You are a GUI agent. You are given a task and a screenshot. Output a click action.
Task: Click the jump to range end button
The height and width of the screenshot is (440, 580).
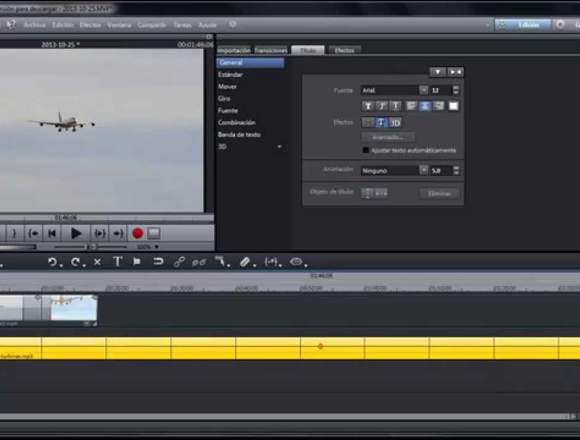pyautogui.click(x=118, y=234)
